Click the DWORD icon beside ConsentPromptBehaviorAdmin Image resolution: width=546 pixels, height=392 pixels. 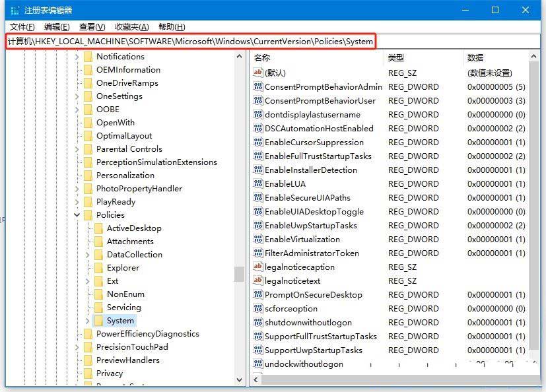257,86
